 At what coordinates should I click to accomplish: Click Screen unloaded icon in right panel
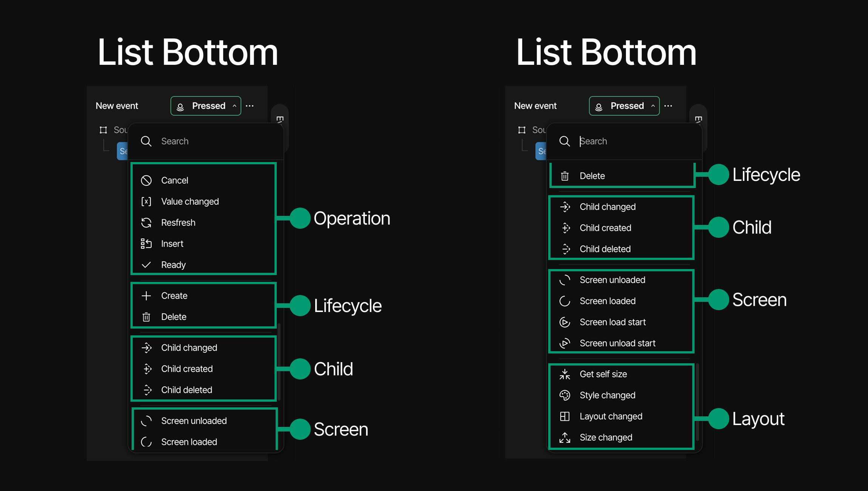click(565, 280)
